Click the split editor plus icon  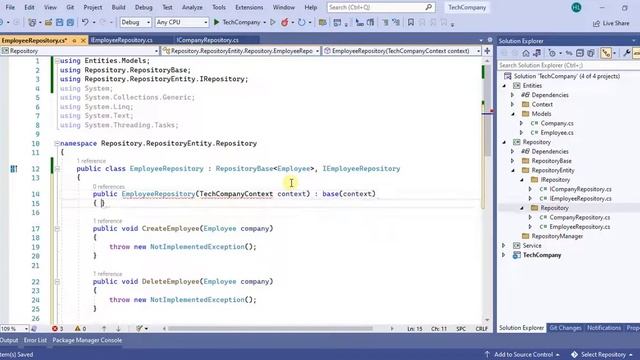coord(487,51)
